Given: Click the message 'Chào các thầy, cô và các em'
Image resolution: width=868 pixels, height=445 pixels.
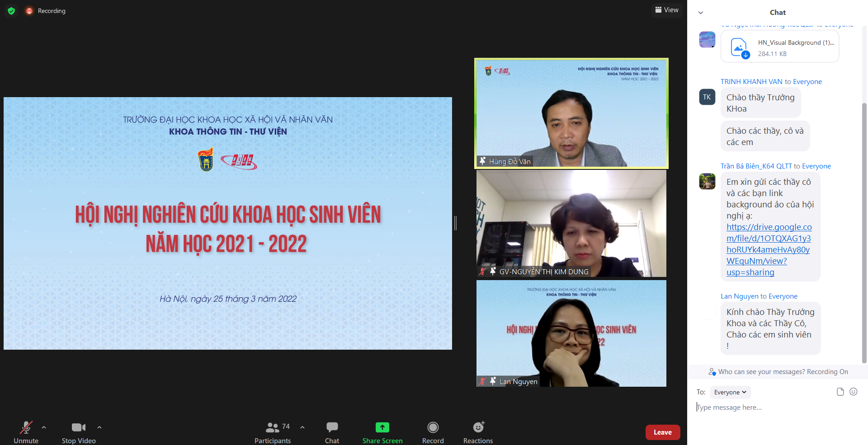Looking at the screenshot, I should [x=765, y=136].
